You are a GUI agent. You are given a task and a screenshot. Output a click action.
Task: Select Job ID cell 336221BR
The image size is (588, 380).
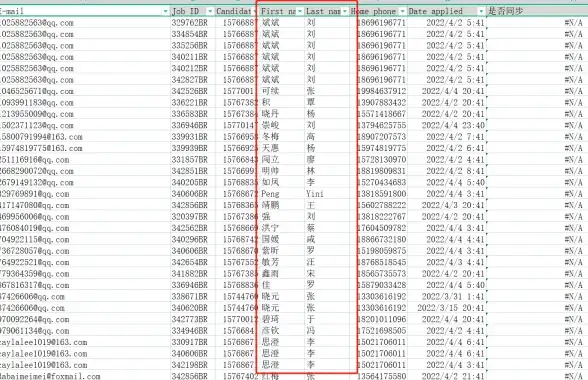tap(189, 103)
